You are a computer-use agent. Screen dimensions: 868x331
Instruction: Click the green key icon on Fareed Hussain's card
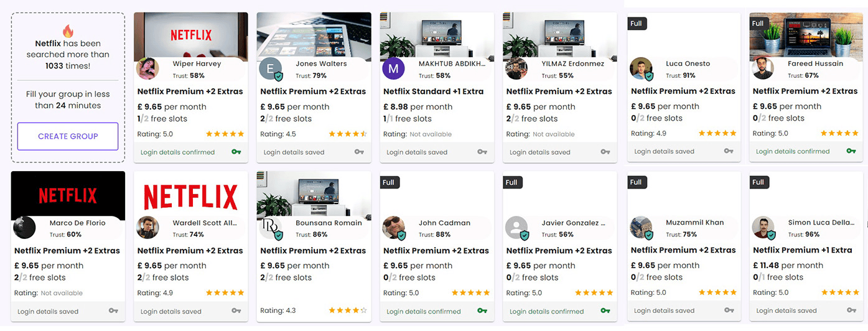pos(851,151)
